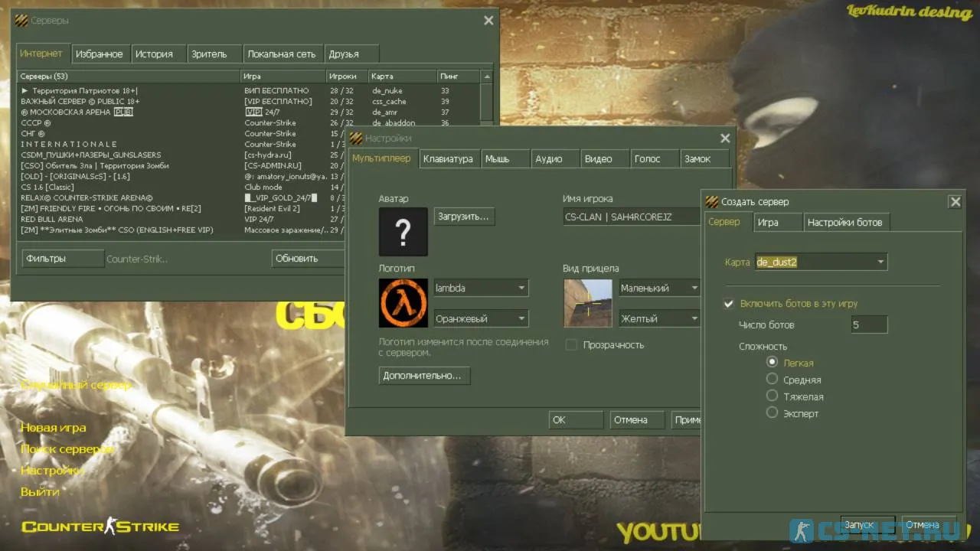Open the lambda logo dropdown
This screenshot has height=551, width=980.
tap(481, 289)
